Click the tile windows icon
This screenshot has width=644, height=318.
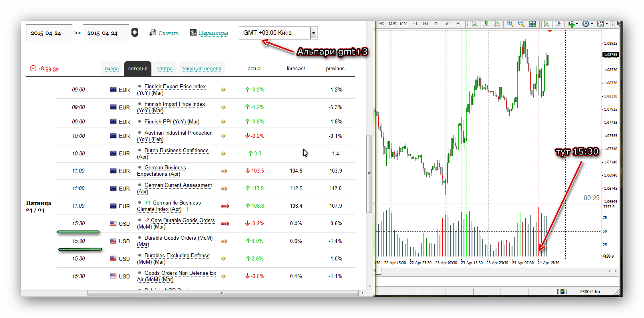(533, 24)
